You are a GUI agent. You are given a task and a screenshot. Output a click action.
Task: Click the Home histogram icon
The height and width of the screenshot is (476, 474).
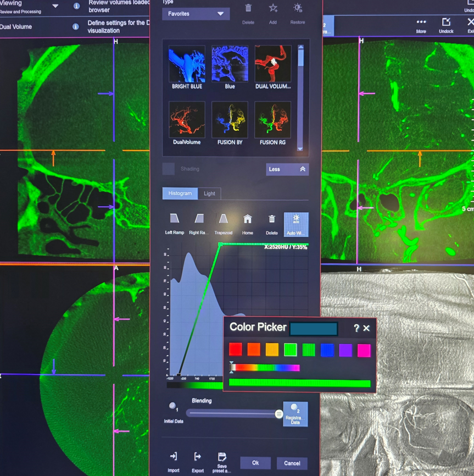(x=248, y=219)
